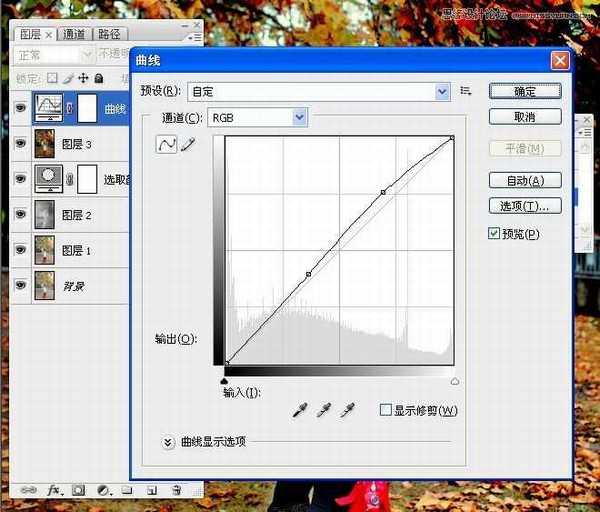Select the curve point editing tool

click(166, 144)
